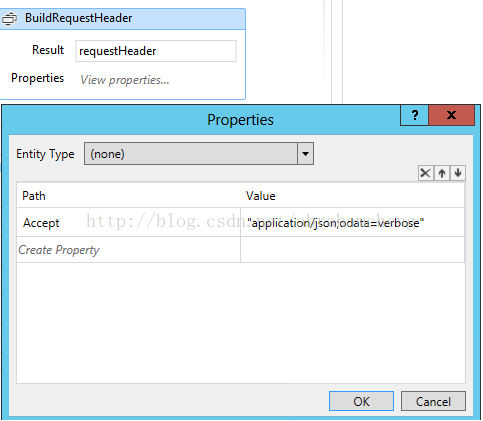Select the BuildRequestHeader activity title
Image resolution: width=483 pixels, height=421 pixels.
point(78,18)
